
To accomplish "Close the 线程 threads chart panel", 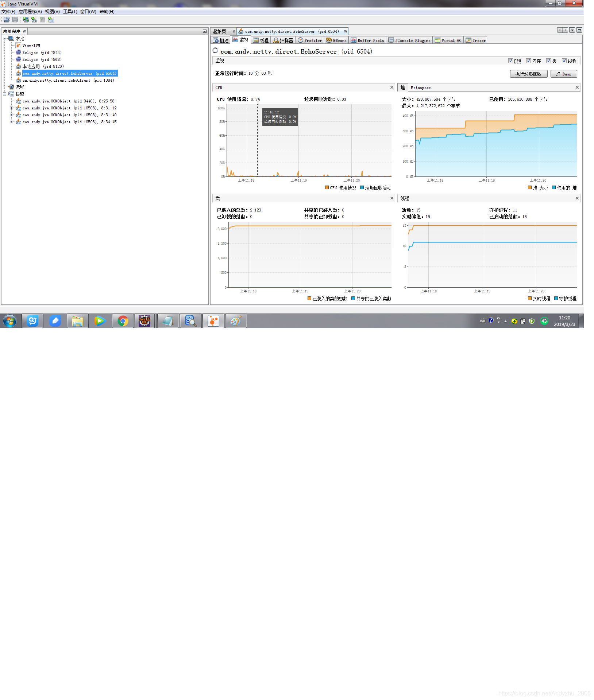I will click(x=577, y=198).
